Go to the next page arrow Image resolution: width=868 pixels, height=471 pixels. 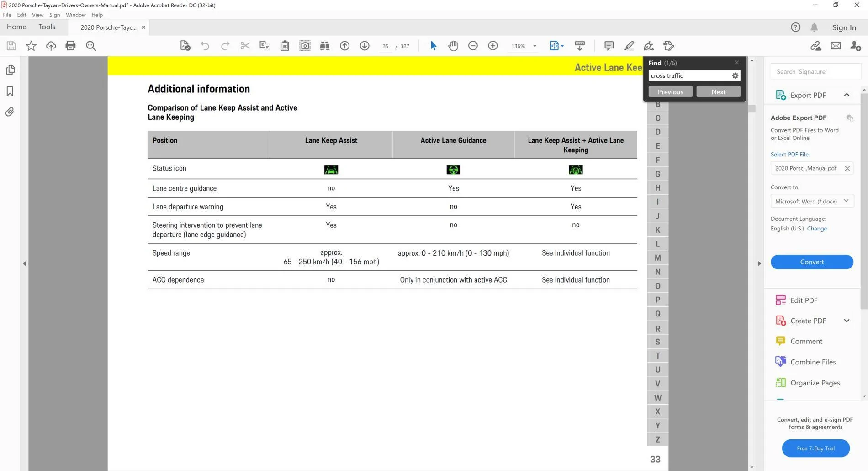click(x=365, y=46)
